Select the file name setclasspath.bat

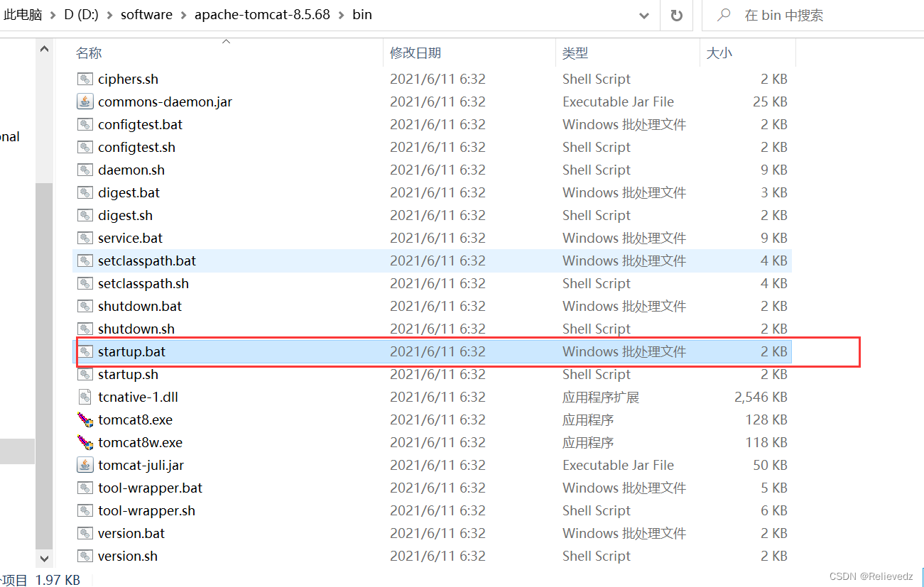point(147,261)
